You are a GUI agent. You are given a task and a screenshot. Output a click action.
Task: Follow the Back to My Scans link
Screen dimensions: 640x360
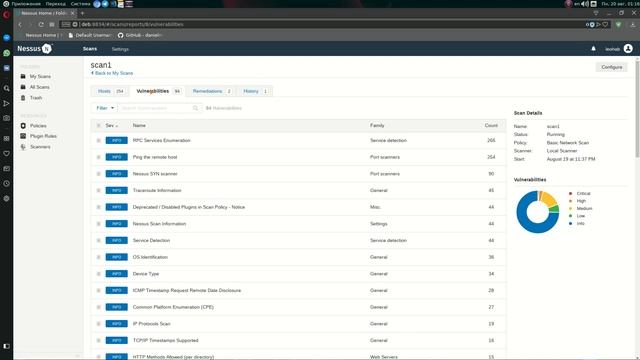pyautogui.click(x=112, y=73)
